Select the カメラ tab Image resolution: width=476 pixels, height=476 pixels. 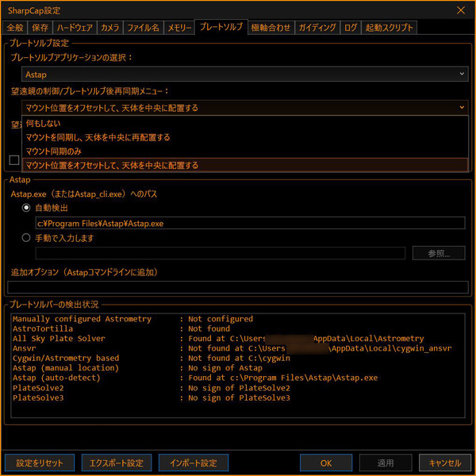click(110, 28)
